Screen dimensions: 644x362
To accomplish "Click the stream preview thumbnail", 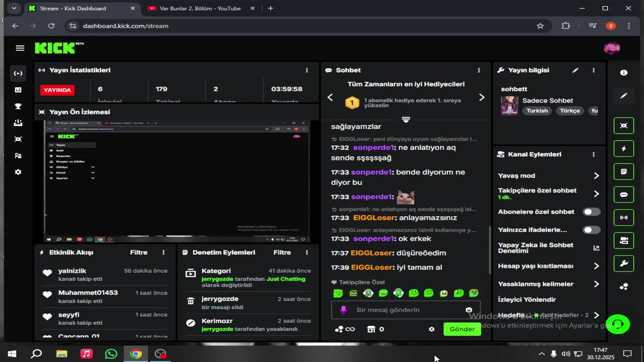I will [x=177, y=182].
